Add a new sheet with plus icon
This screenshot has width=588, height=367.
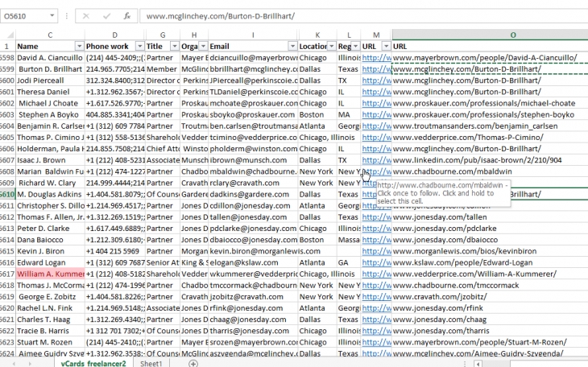pos(193,364)
